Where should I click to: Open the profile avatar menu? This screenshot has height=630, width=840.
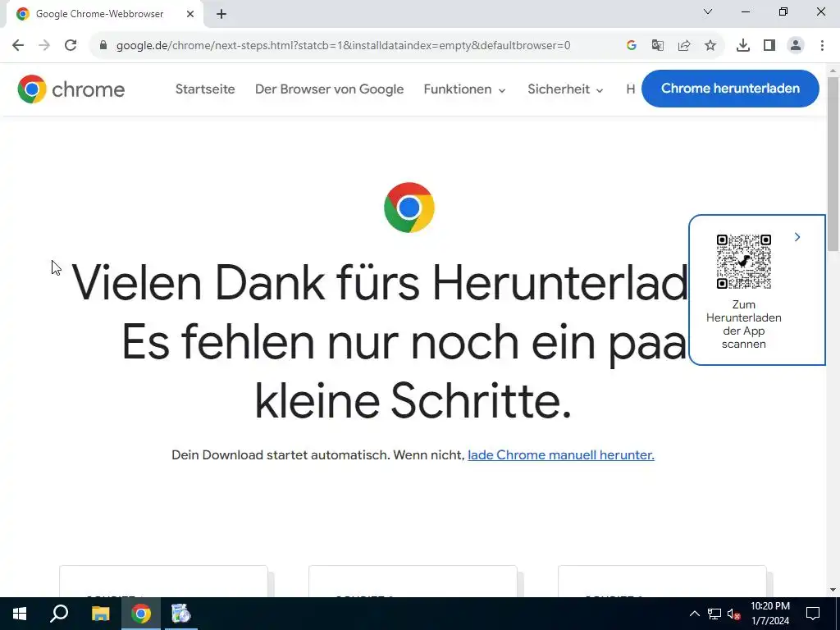pyautogui.click(x=796, y=46)
